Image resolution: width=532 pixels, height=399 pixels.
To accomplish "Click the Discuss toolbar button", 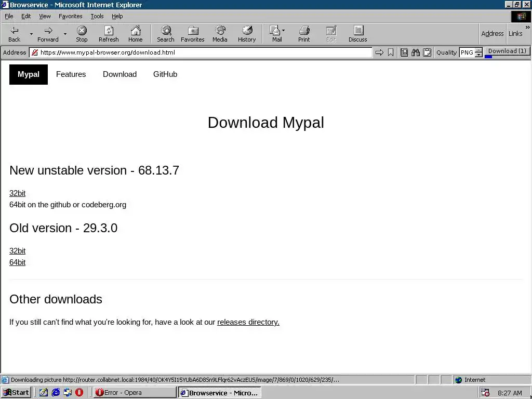I will pyautogui.click(x=357, y=34).
